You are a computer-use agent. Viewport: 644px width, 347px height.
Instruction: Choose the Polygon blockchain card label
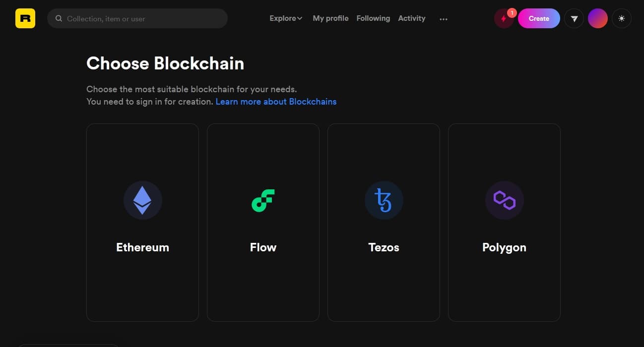504,247
